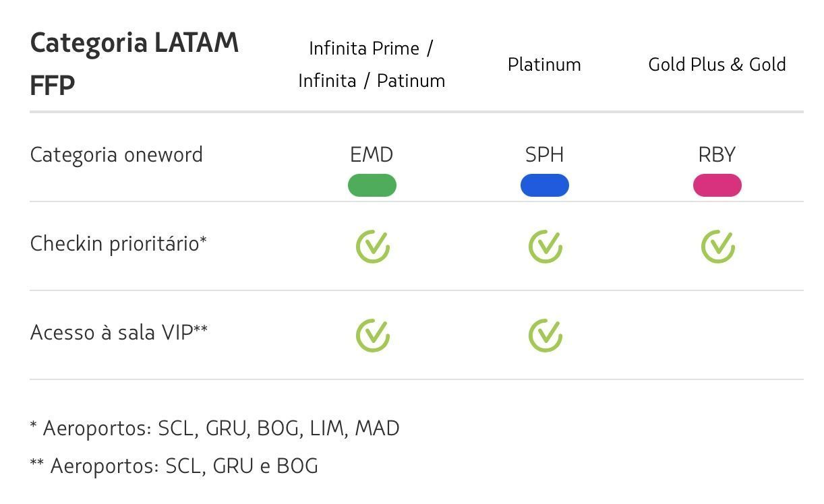This screenshot has width=824, height=504.
Task: Click the Acesso à sala VIP checkmark under SPH
Action: [546, 335]
